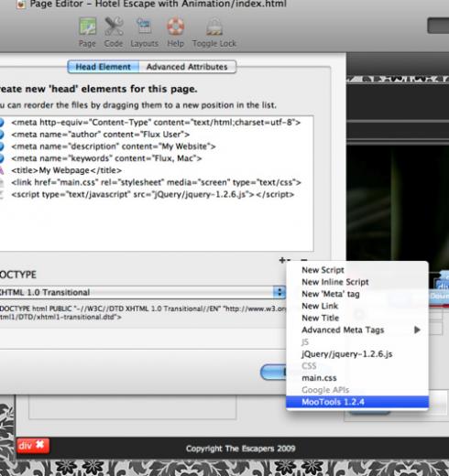Open the Page toolbar icon

pos(87,32)
